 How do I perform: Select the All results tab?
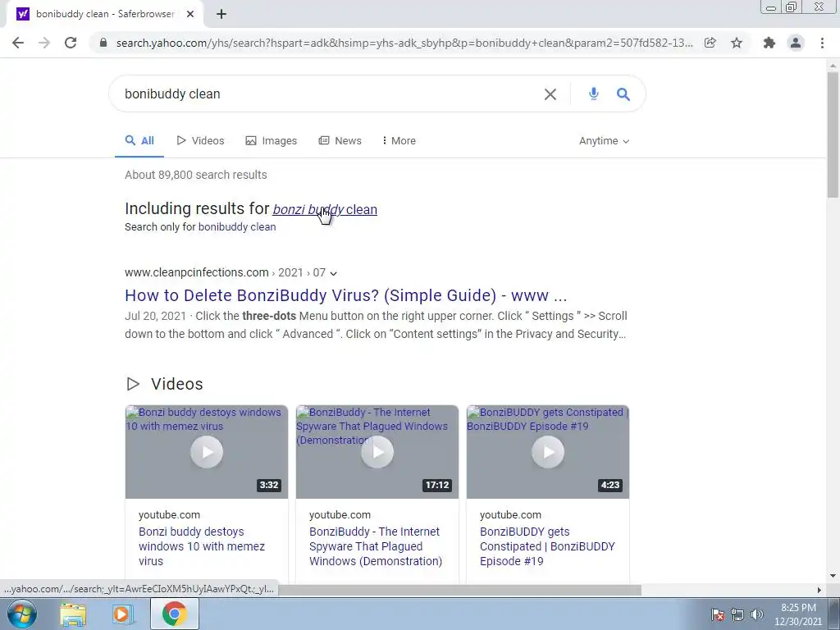139,141
